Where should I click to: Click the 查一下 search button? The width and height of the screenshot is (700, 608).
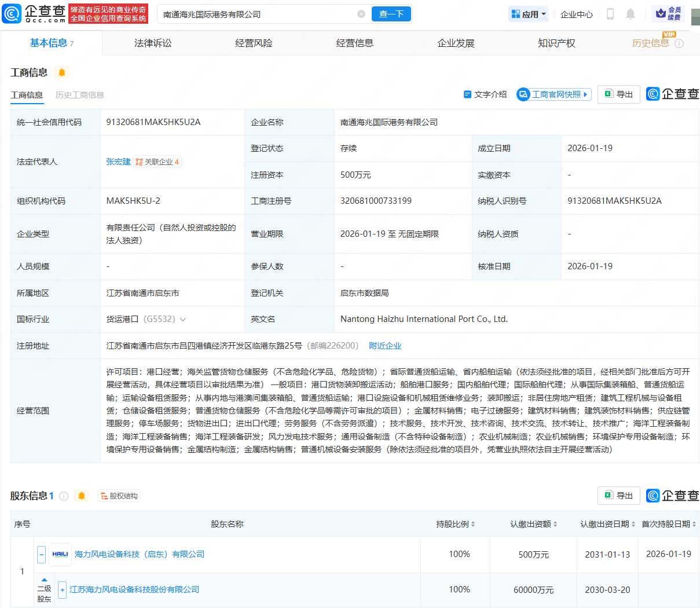pos(391,14)
